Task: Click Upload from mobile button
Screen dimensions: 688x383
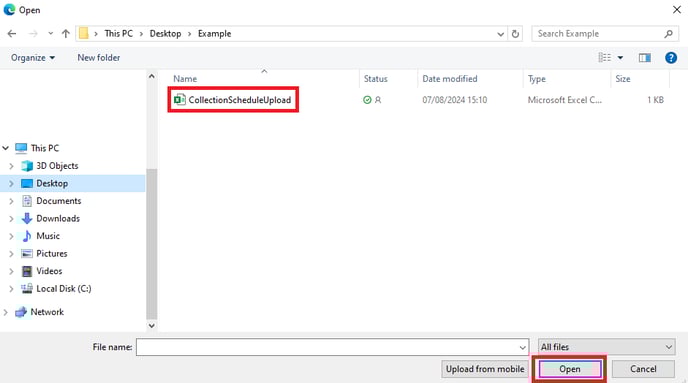Action: tap(485, 369)
